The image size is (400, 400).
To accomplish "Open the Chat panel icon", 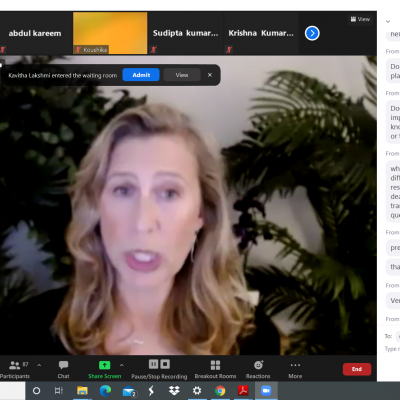I will (x=63, y=365).
